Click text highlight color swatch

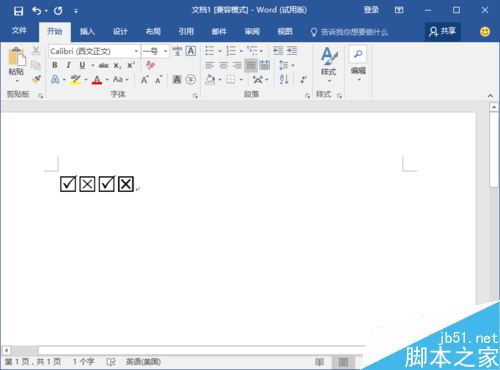(x=75, y=80)
